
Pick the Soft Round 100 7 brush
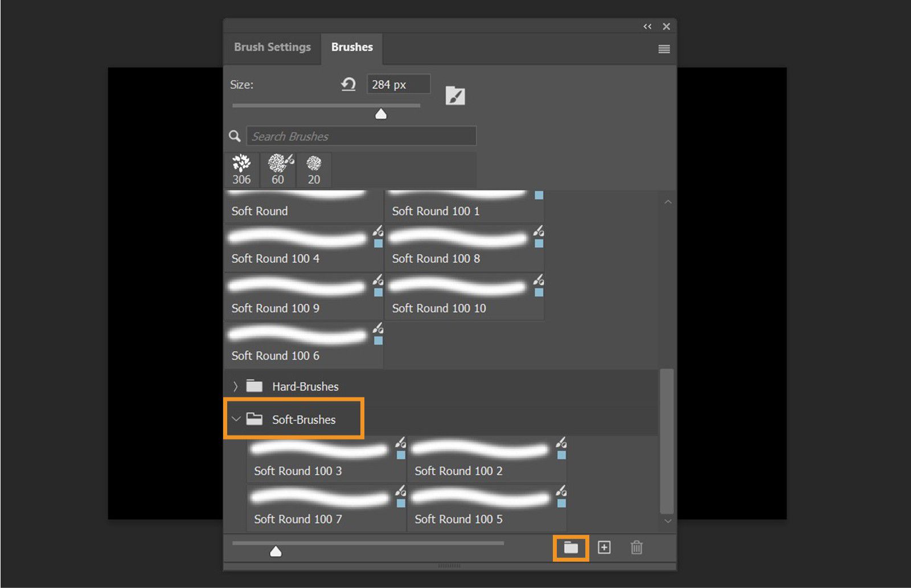tap(327, 508)
